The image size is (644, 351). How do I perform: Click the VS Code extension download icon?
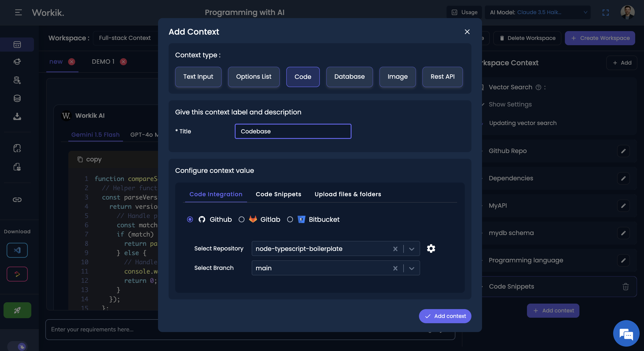[17, 250]
